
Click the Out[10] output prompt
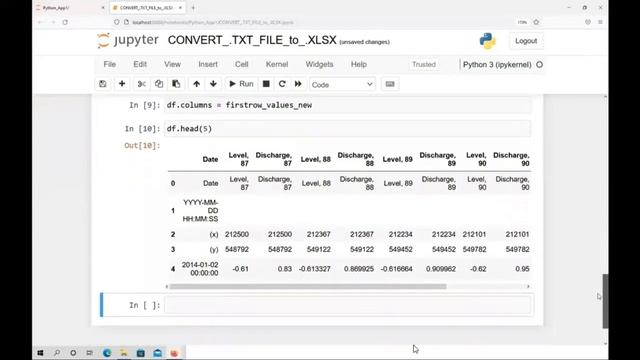pos(142,146)
